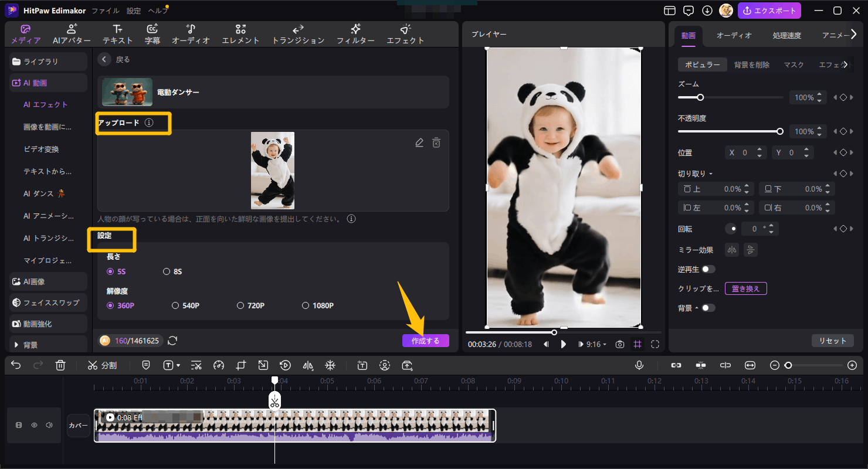This screenshot has width=868, height=469.
Task: Delete the selected clip with trash icon
Action: pyautogui.click(x=60, y=365)
